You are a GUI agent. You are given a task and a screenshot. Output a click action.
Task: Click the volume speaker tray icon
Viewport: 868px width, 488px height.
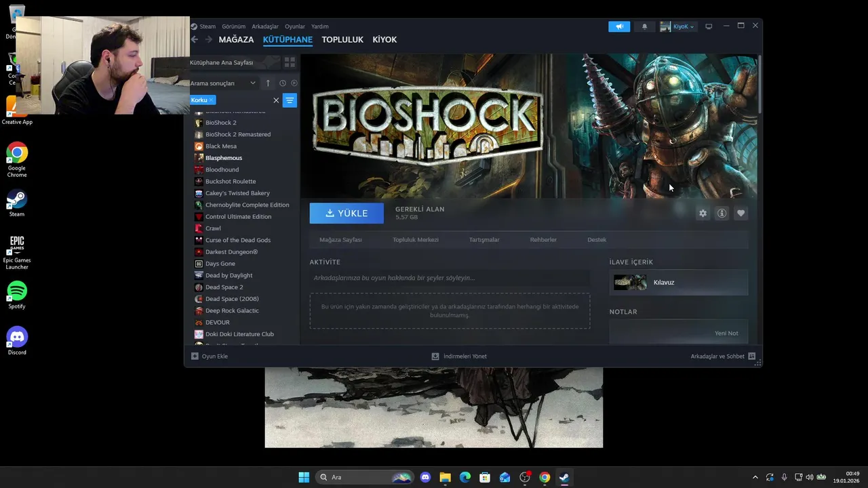coord(810,477)
